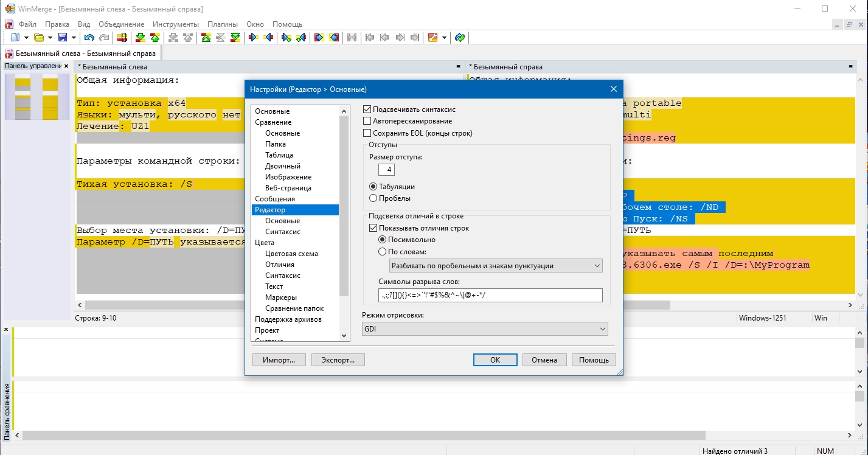The width and height of the screenshot is (868, 455).
Task: Click the Экспорт... button
Action: [x=338, y=360]
